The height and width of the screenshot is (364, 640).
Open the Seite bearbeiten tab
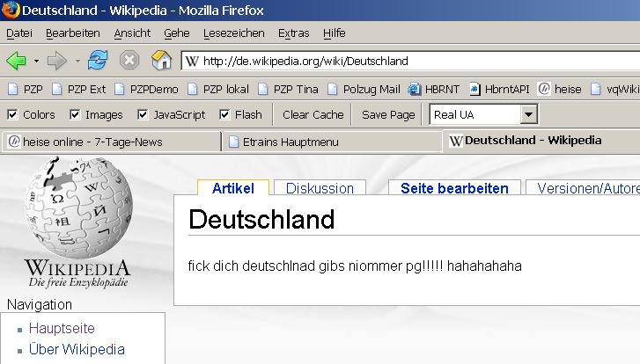click(454, 188)
